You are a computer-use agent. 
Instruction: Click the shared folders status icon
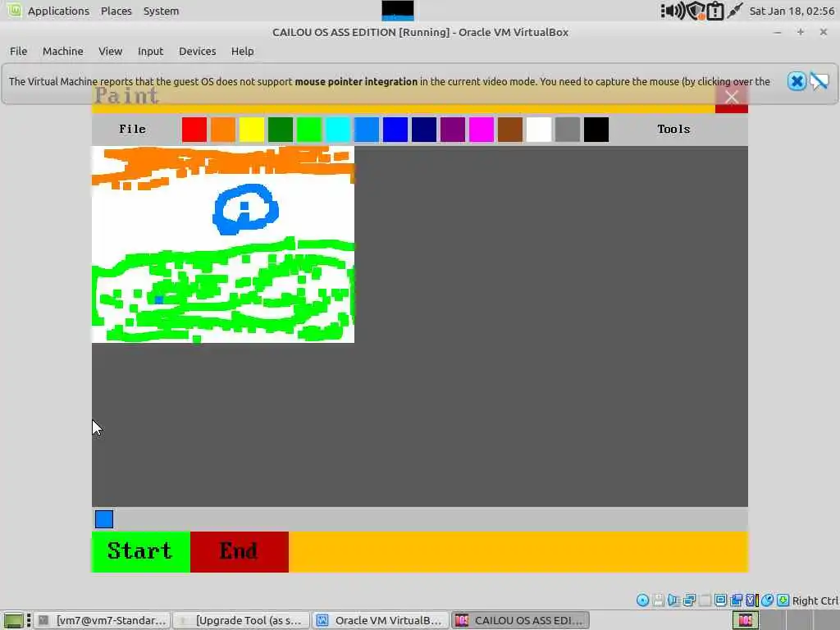(x=737, y=600)
